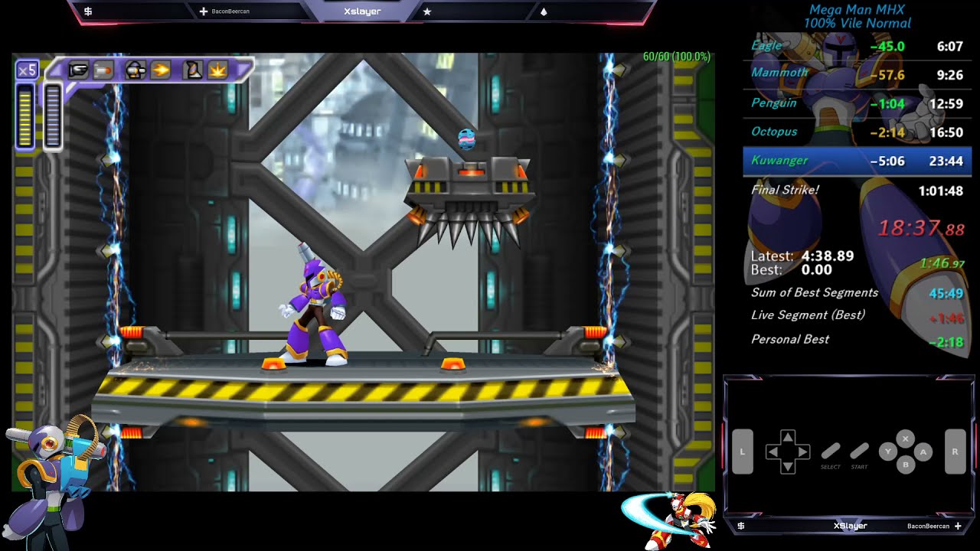
Task: Click the plus icon beside BaconBeercan in top banner
Action: tap(203, 11)
